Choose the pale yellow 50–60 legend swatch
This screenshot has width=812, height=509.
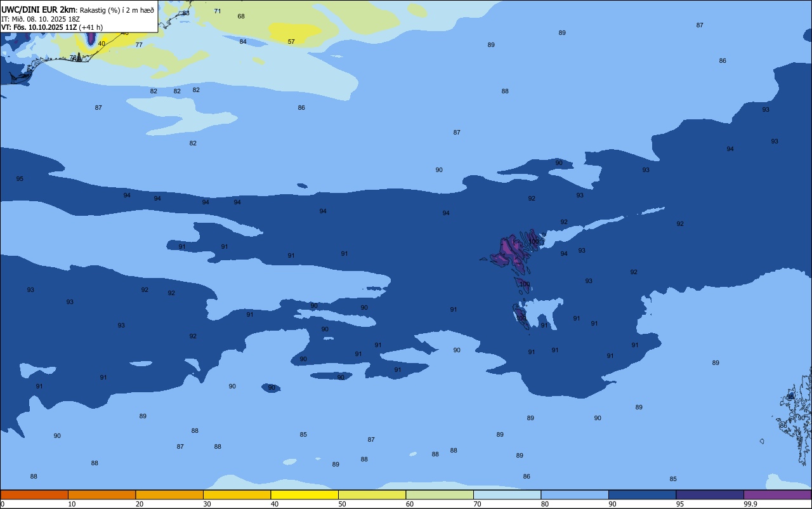point(372,494)
